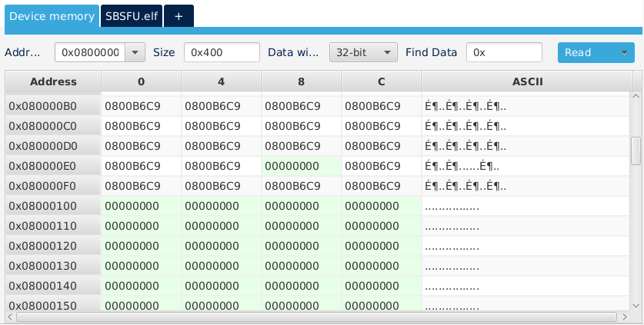Click the vertical scrollbar thumb

tap(636, 151)
